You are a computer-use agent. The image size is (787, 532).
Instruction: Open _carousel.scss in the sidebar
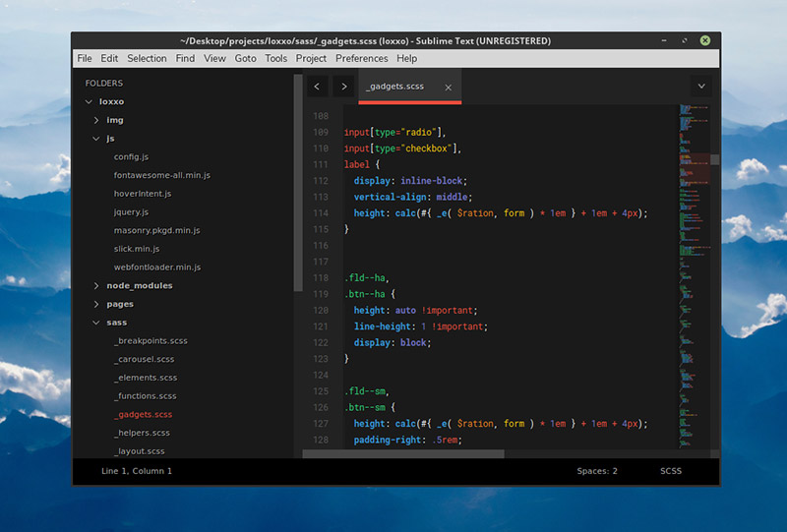pos(144,360)
